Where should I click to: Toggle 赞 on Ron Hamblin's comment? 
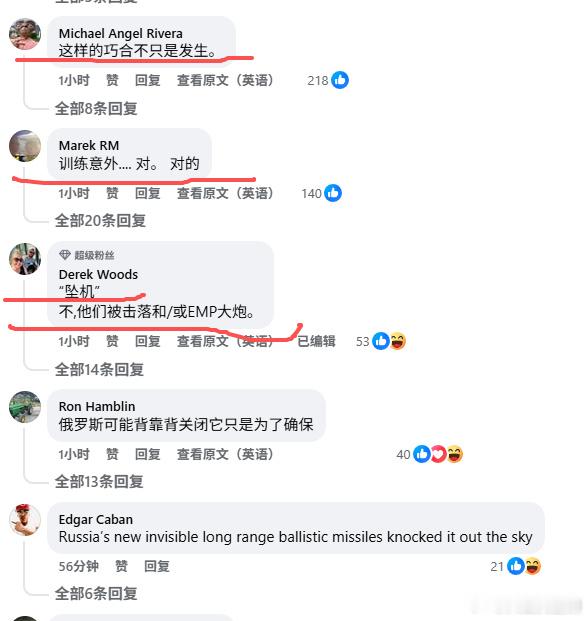[x=112, y=454]
